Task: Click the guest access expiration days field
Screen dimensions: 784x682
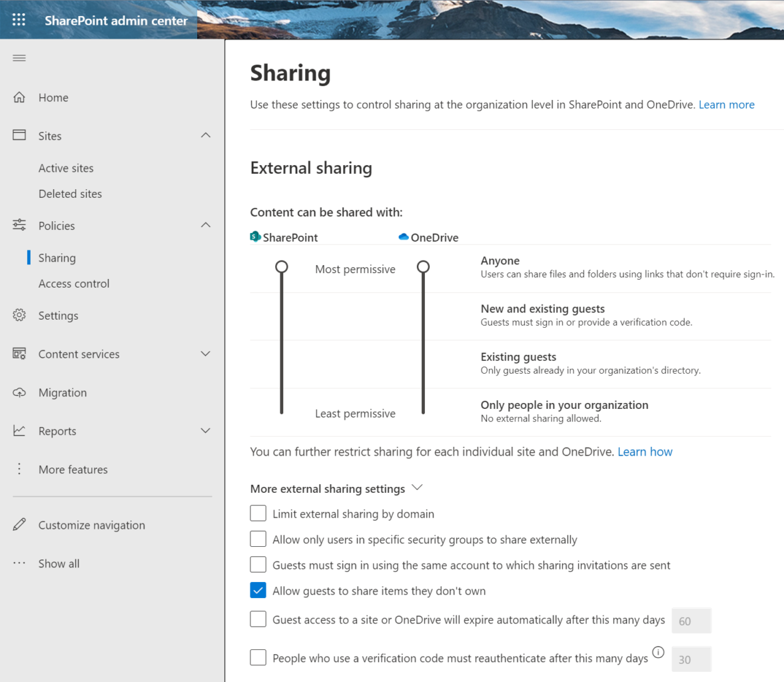Action: 691,620
